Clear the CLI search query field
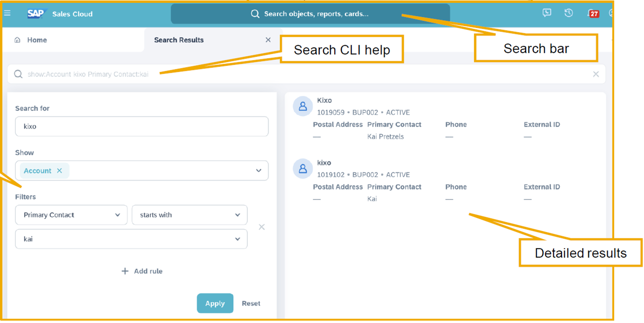This screenshot has width=644, height=323. pos(596,74)
